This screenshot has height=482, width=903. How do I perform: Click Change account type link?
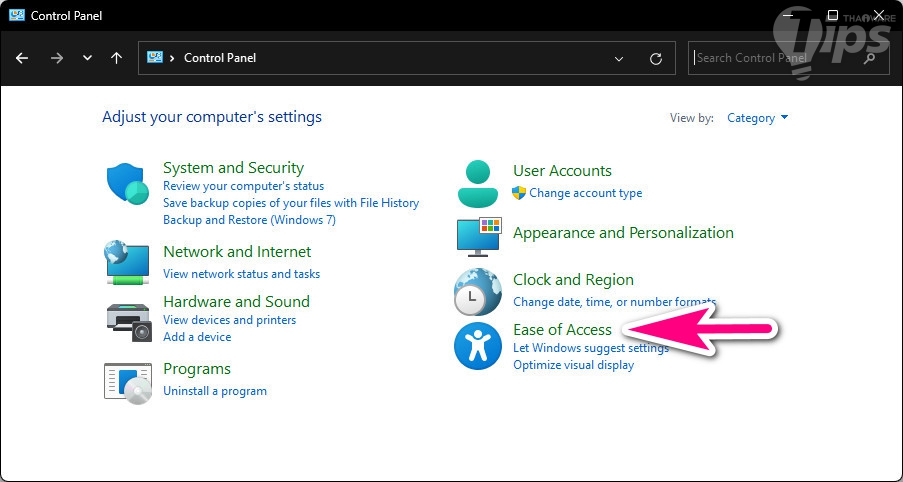click(x=585, y=193)
